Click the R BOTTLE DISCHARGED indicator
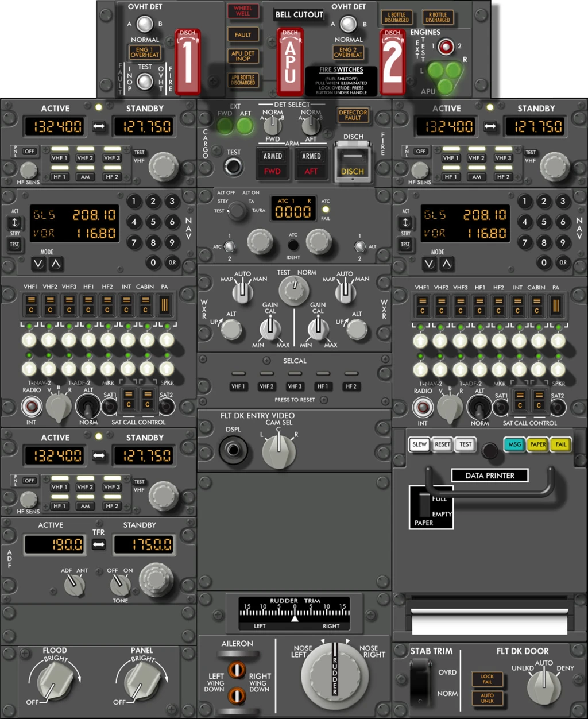This screenshot has width=588, height=719. 438,17
